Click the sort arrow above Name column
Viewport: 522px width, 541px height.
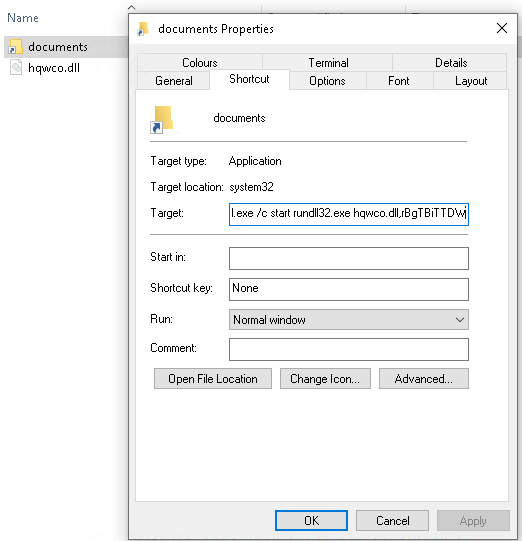[131, 7]
